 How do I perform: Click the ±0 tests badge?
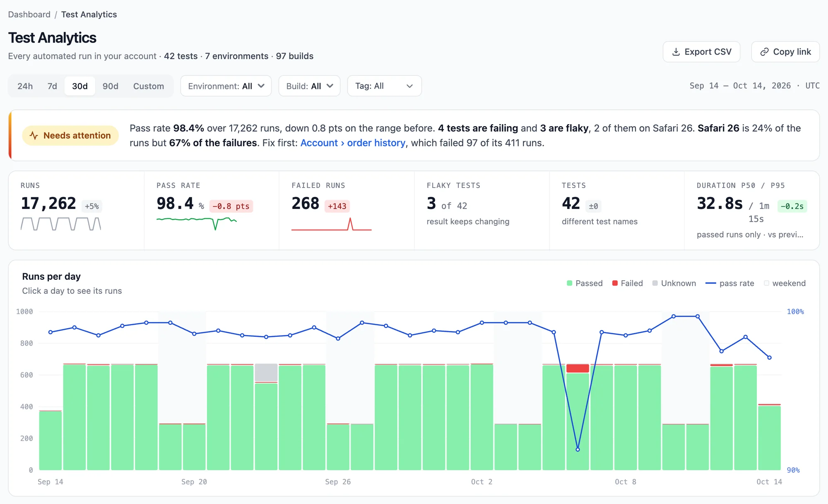pyautogui.click(x=593, y=206)
